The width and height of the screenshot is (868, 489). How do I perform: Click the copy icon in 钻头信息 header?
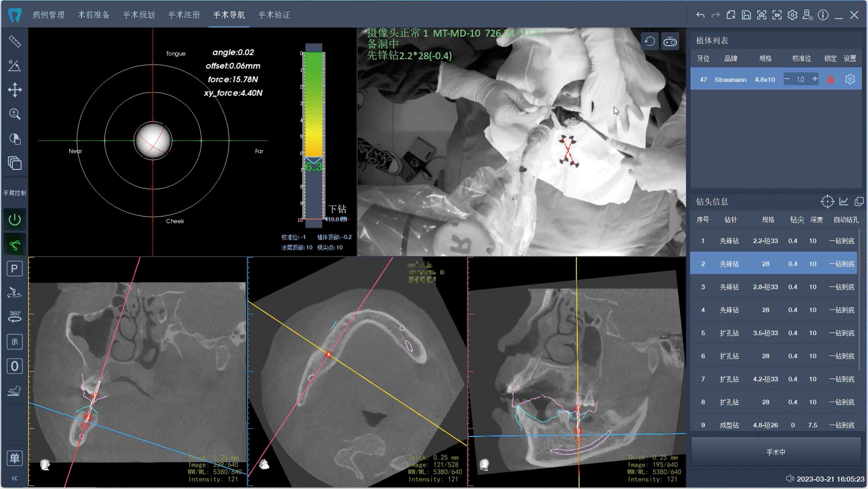click(859, 202)
